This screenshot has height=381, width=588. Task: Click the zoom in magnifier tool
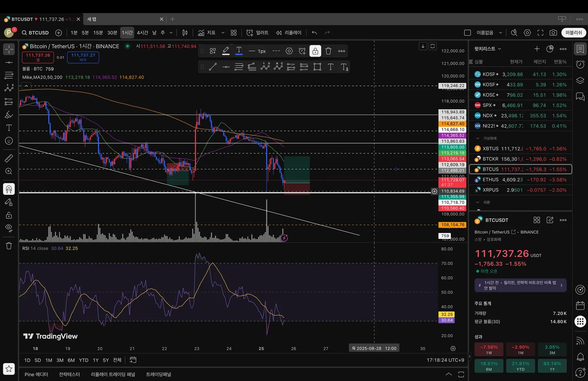pyautogui.click(x=9, y=171)
